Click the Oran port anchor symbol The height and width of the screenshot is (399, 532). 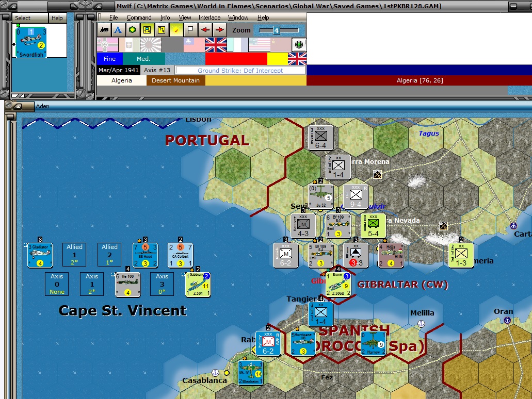point(507,320)
